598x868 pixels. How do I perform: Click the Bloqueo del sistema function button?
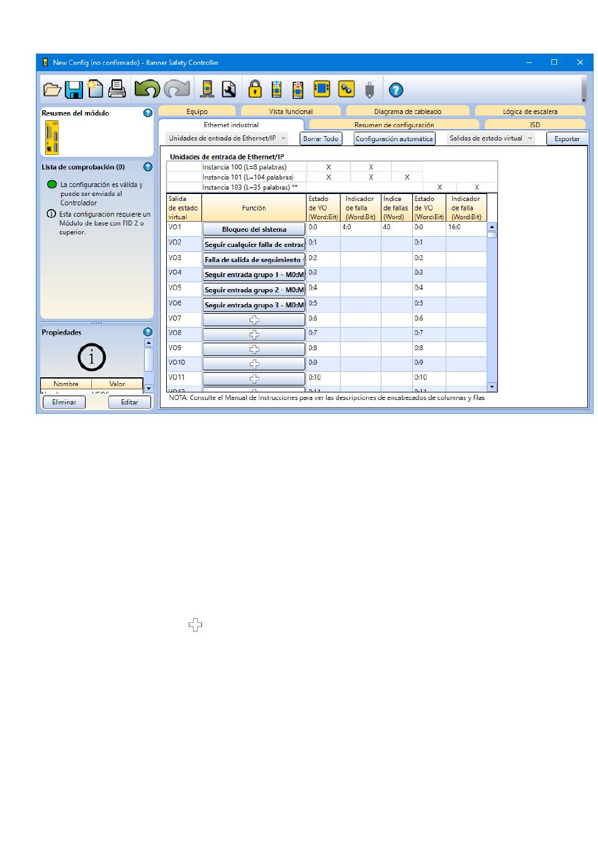coord(254,229)
